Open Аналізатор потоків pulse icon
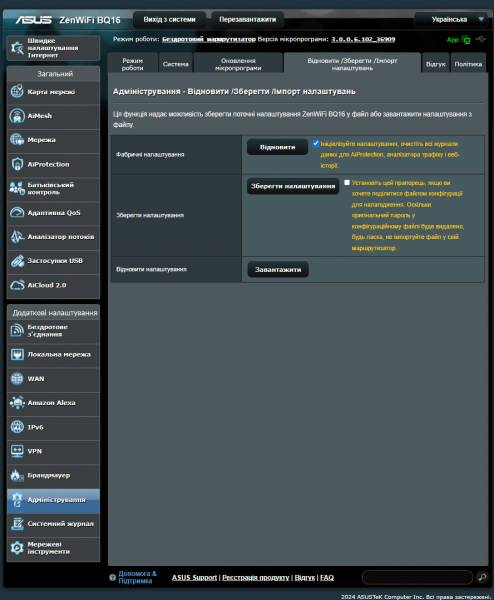The height and width of the screenshot is (600, 494). [17, 236]
